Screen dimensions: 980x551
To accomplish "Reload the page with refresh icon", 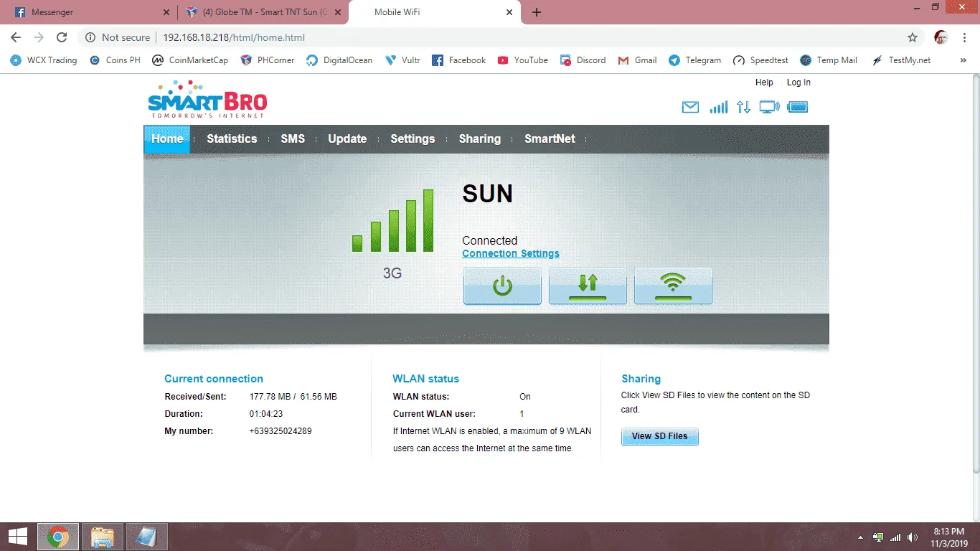I will (x=62, y=37).
